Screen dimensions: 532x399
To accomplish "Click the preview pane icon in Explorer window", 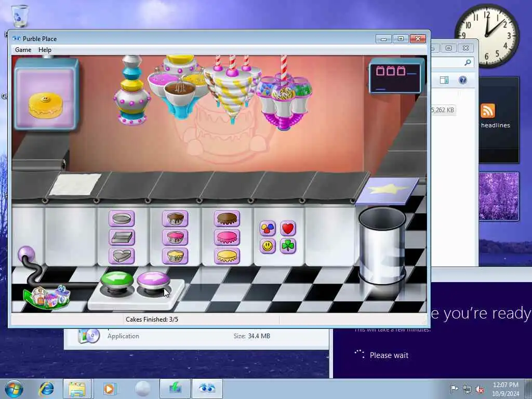I will (444, 80).
